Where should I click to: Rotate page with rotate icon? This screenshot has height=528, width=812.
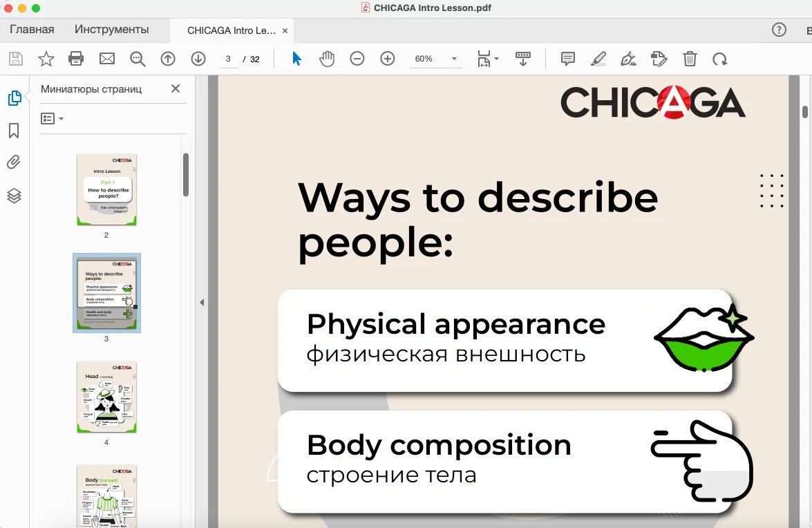click(x=720, y=59)
